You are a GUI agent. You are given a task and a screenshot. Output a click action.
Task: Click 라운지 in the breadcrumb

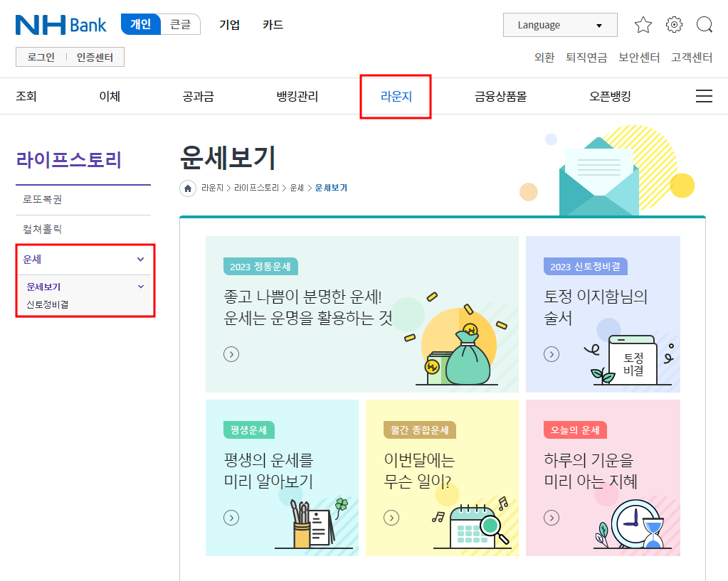212,188
